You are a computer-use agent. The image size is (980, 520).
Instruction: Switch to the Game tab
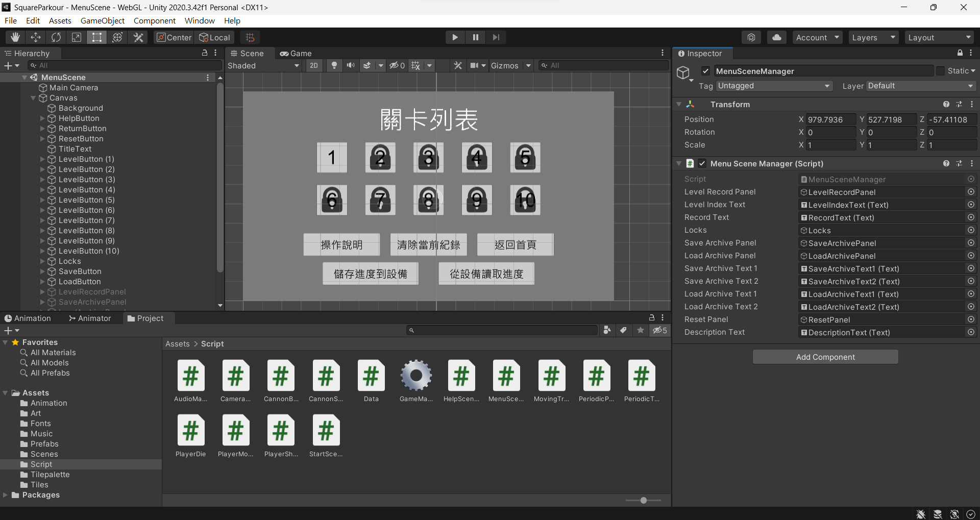click(296, 53)
